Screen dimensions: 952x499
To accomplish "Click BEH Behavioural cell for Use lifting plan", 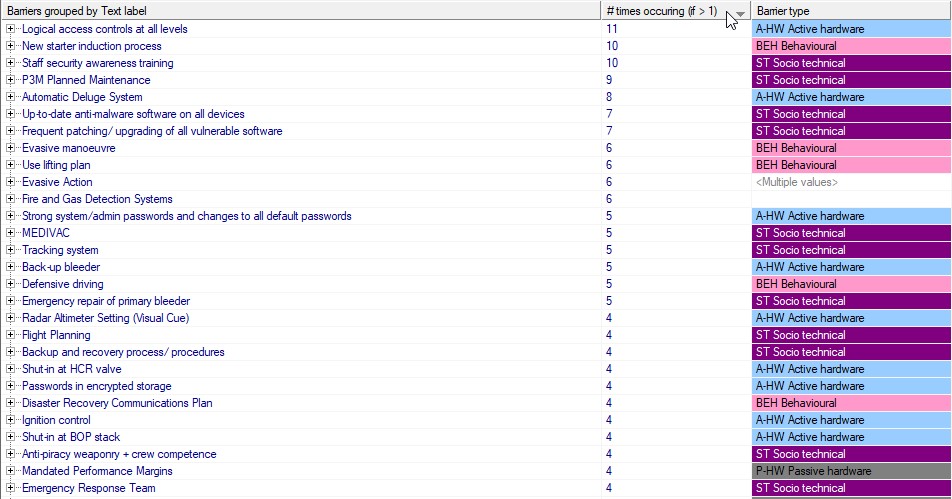I will [x=851, y=165].
